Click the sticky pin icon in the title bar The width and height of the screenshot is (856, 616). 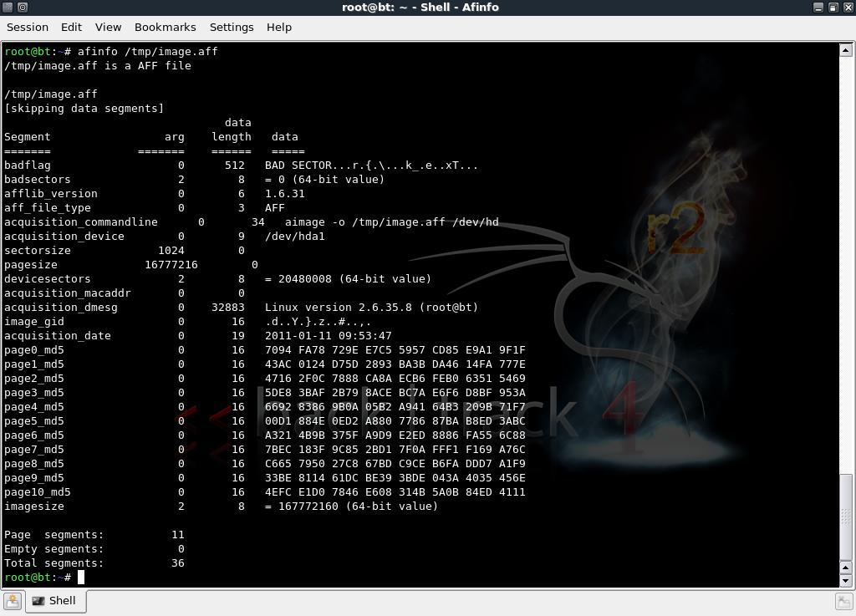23,7
